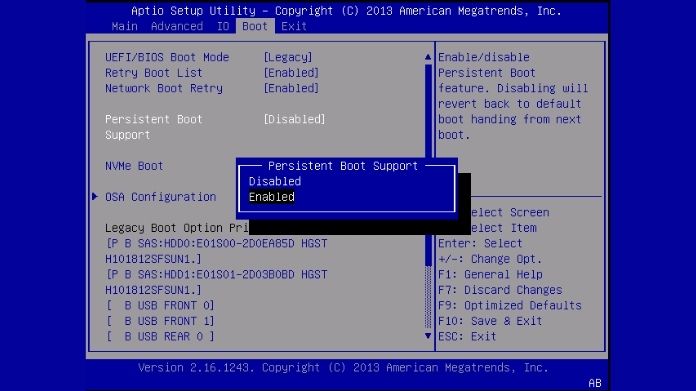Click the +/-: Change Opt. hint
Viewport: 696px width, 391px height.
coord(490,259)
